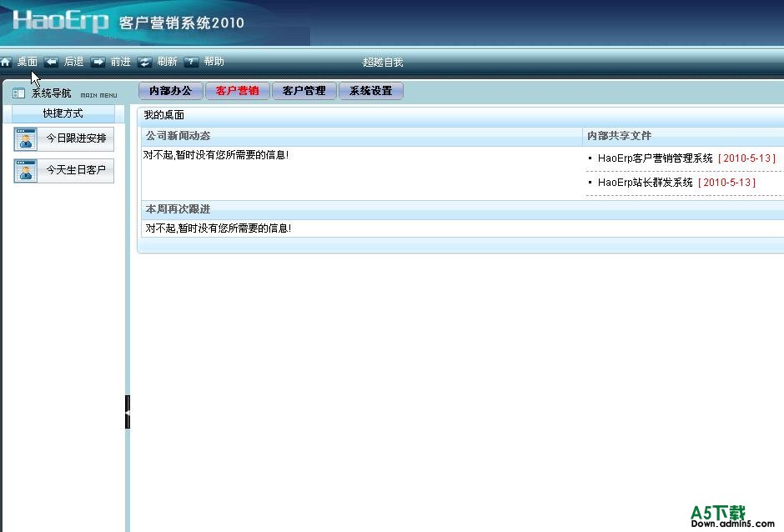Click the home desktop icon
Screen dimensions: 784x532
tap(6, 62)
